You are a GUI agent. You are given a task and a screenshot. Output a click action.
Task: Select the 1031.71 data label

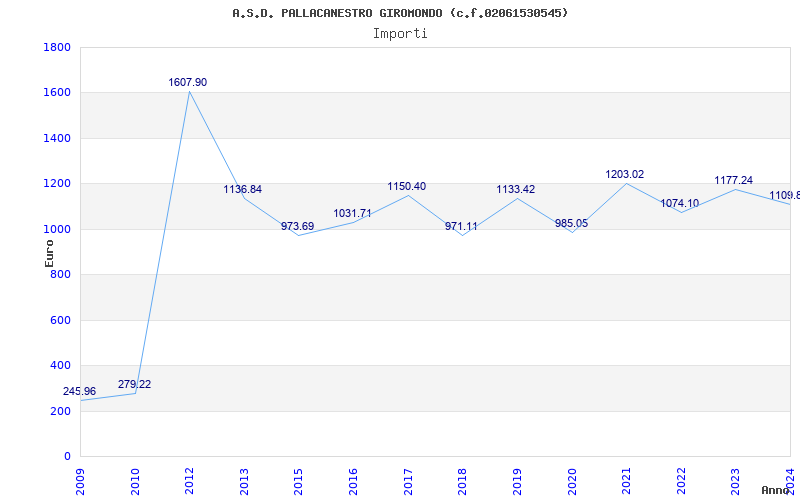point(352,213)
